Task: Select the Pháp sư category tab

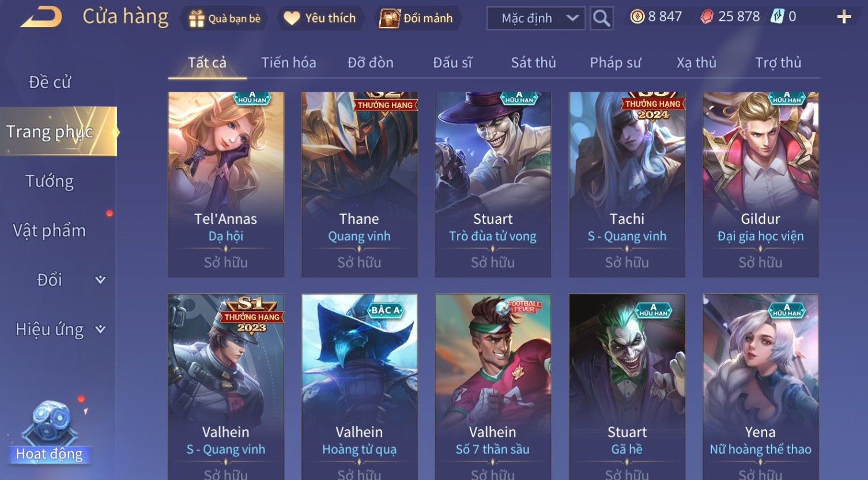Action: click(x=616, y=62)
